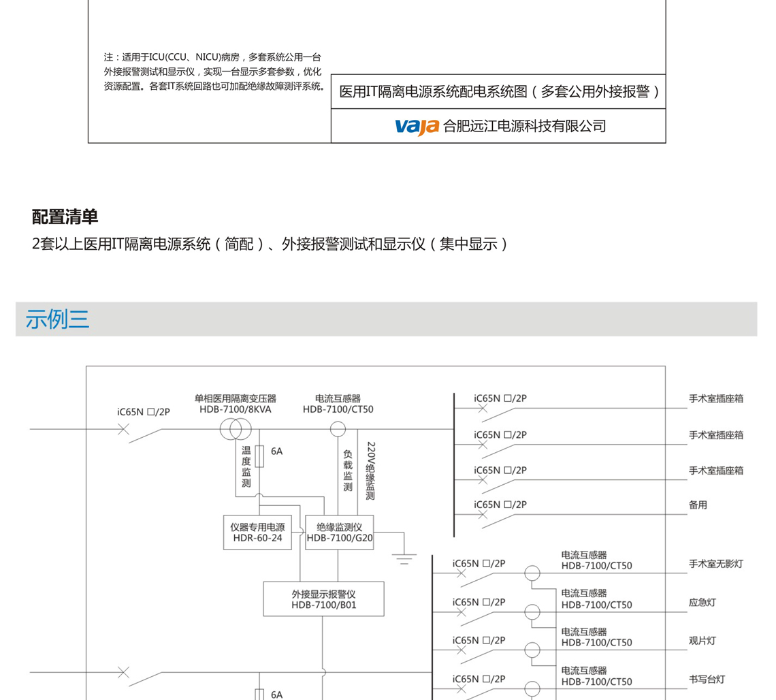Click the 应急灯 output label

(x=702, y=603)
